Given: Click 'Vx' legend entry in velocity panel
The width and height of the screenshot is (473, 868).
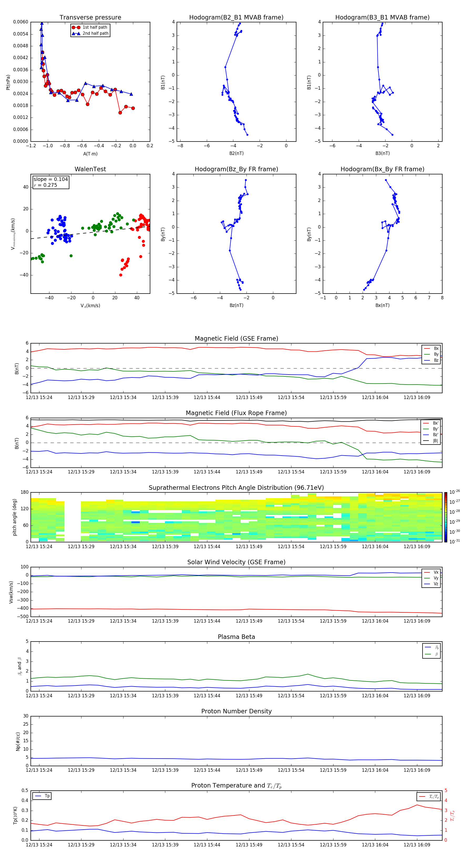Looking at the screenshot, I should pos(431,573).
